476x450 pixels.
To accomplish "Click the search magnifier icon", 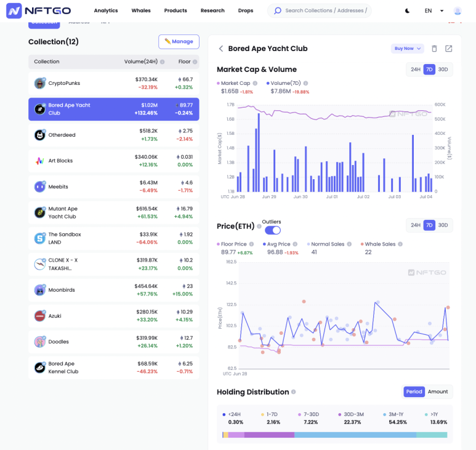I will (x=278, y=10).
